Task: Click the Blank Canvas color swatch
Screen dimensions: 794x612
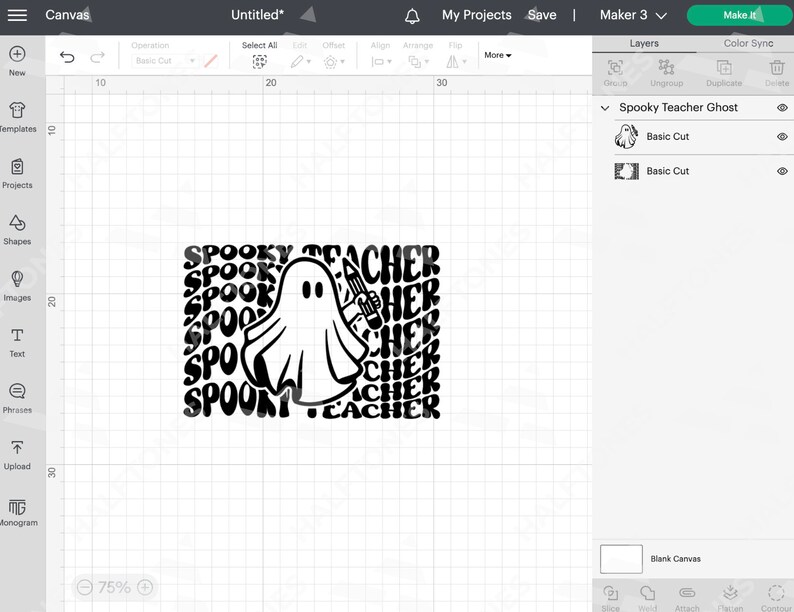Action: click(621, 559)
